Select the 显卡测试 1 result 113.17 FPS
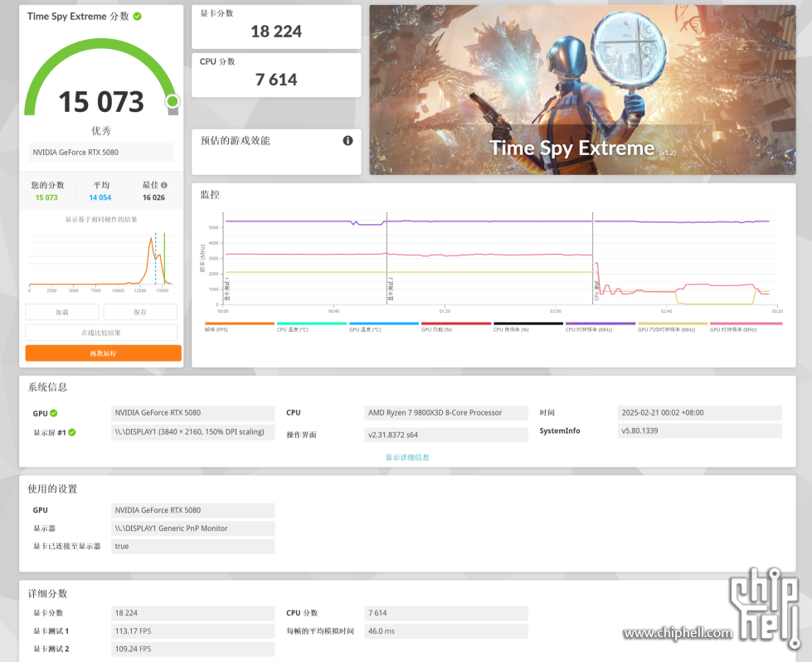Viewport: 812px width, 662px height. pos(192,631)
